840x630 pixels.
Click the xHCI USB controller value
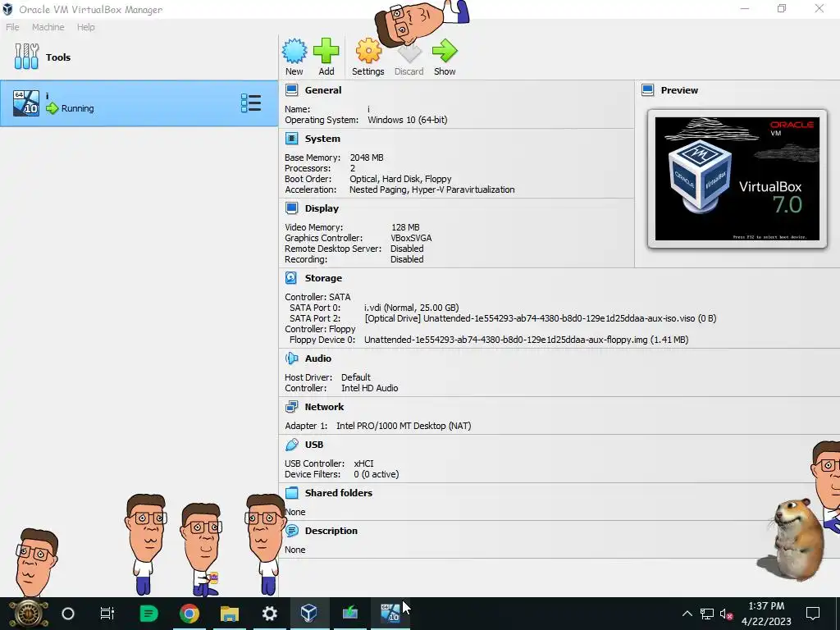pyautogui.click(x=363, y=463)
